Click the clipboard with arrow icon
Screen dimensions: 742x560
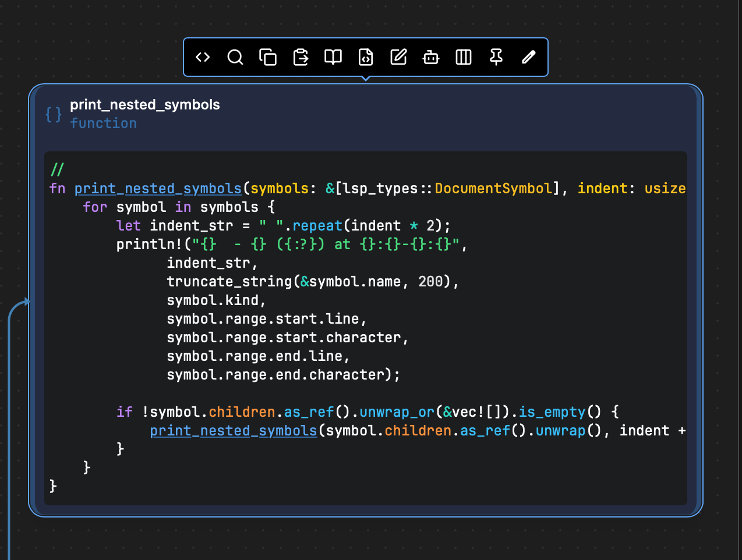[x=301, y=57]
